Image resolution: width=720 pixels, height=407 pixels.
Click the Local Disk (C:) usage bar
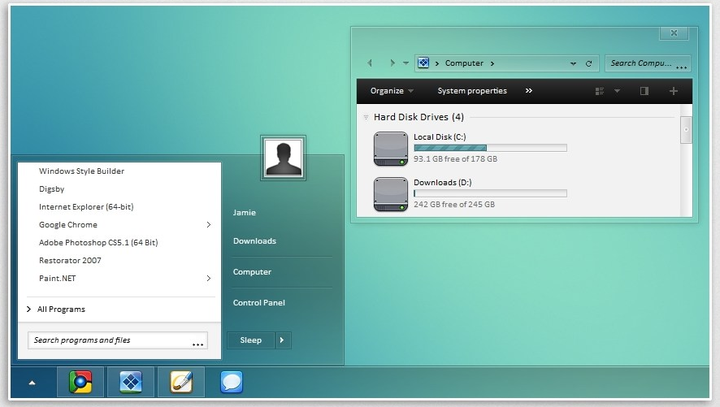(x=490, y=148)
